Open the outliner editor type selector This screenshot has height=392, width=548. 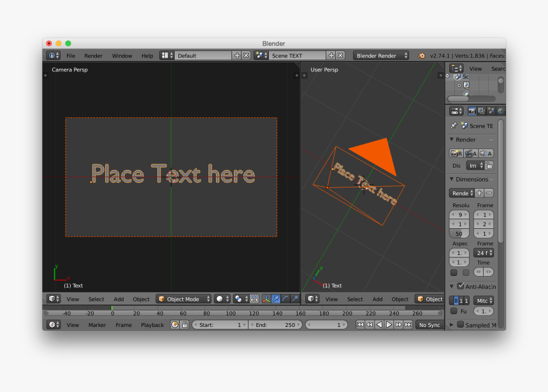[x=456, y=68]
